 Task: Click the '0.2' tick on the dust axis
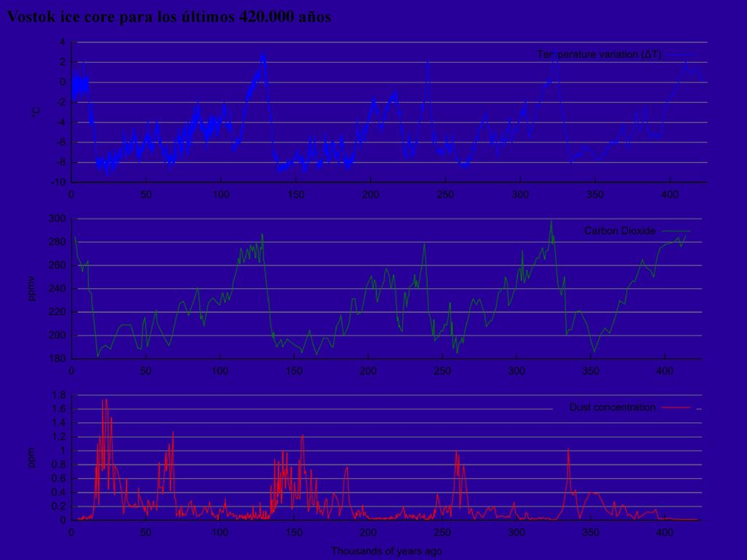[59, 506]
